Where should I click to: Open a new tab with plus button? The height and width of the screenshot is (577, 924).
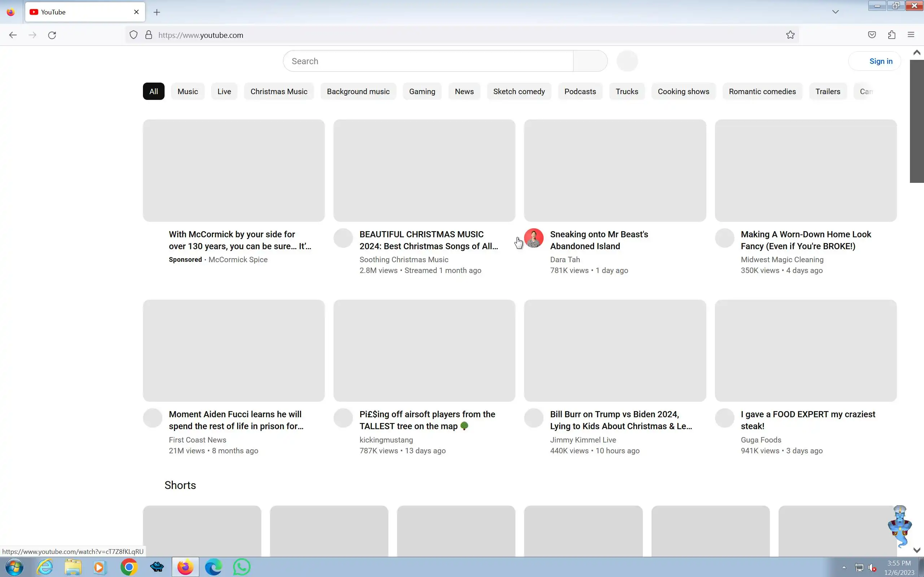(x=157, y=12)
